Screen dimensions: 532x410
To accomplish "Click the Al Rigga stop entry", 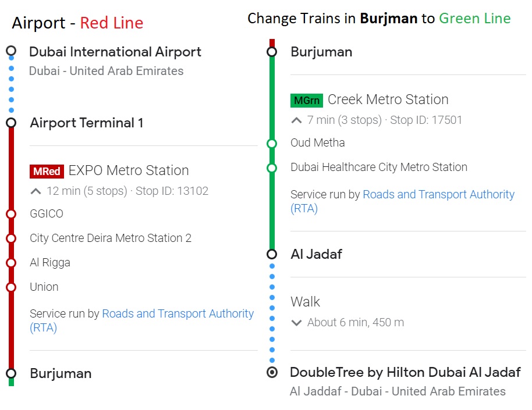I will pos(50,263).
